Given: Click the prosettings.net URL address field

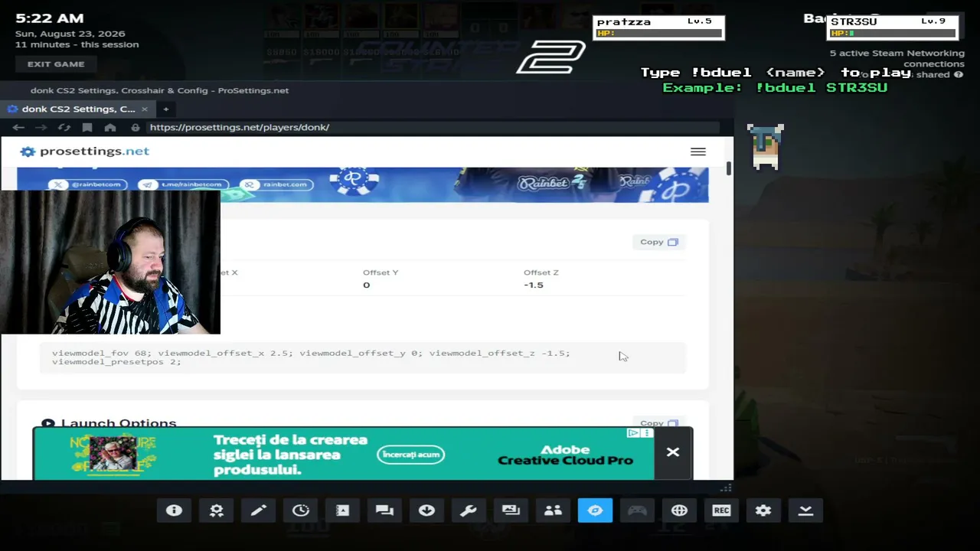Looking at the screenshot, I should tap(433, 128).
